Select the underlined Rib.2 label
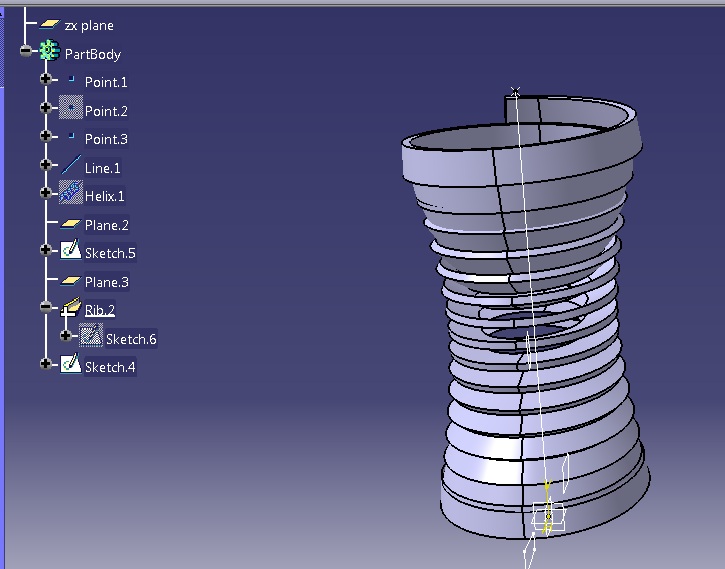The image size is (725, 569). [x=99, y=310]
